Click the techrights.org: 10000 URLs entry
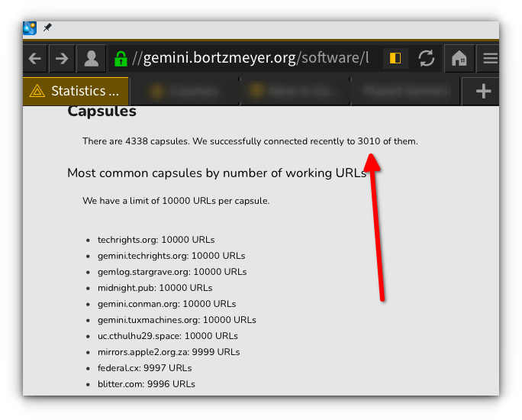Viewport: 522px width, 420px height. [156, 240]
